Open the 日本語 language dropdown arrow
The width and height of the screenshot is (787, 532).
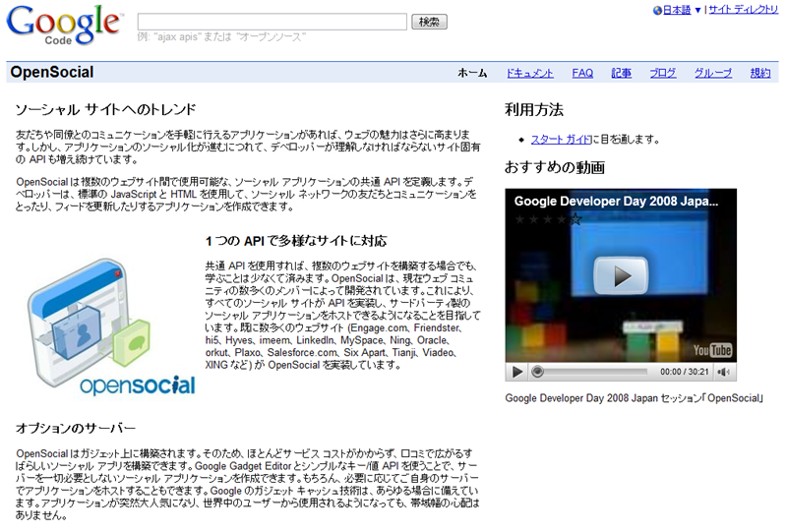point(697,10)
